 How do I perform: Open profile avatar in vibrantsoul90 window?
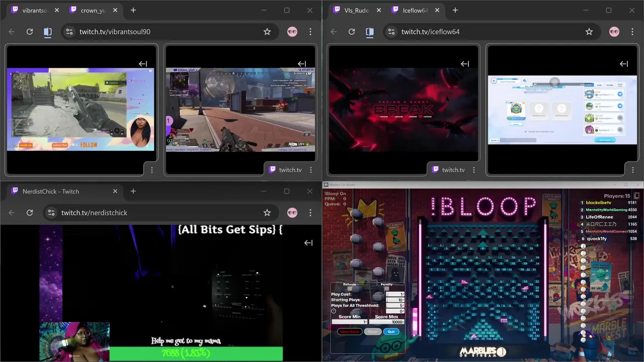(292, 32)
